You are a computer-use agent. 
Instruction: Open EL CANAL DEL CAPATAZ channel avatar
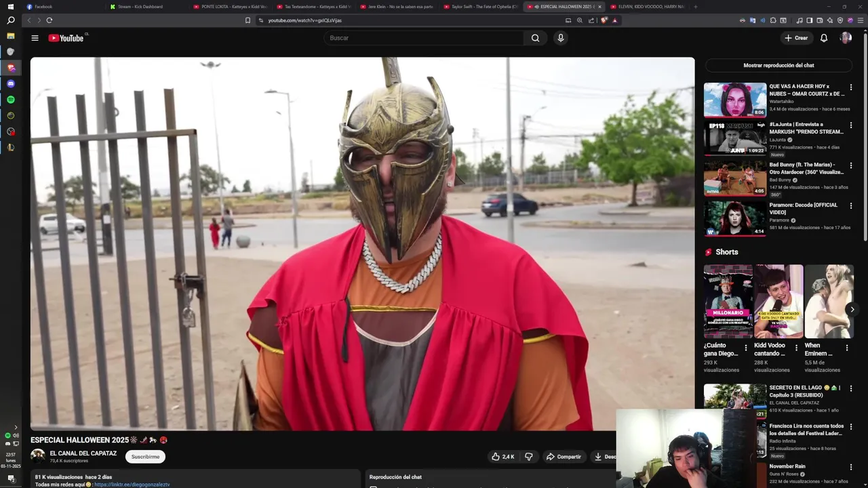coord(38,456)
